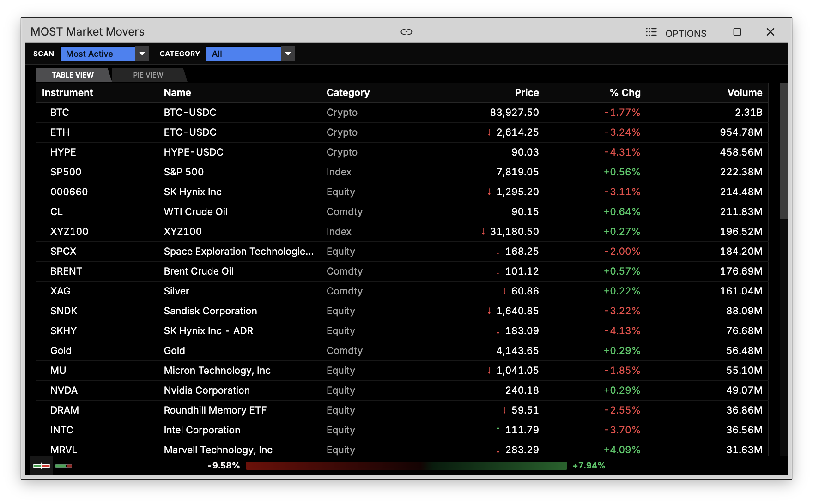Select the 000660 instrument cell
Screen dimensions: 813x504
69,192
